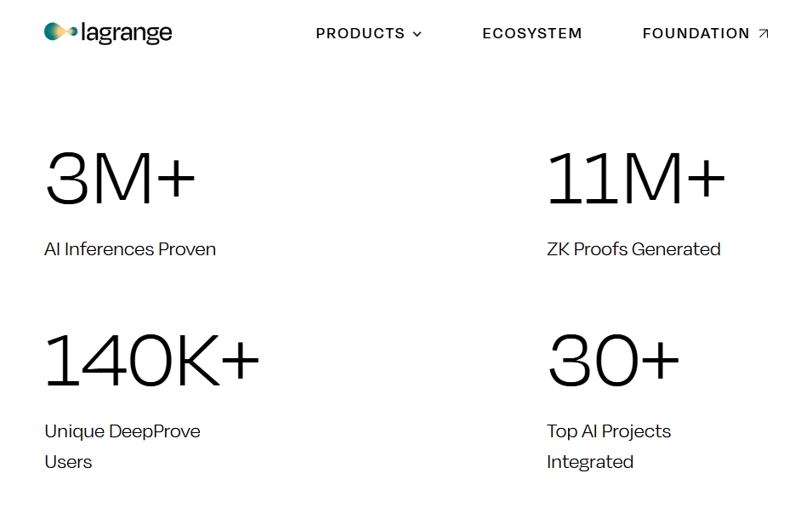Click the Lagrange gradient logo icon
812x519 pixels.
(x=60, y=31)
